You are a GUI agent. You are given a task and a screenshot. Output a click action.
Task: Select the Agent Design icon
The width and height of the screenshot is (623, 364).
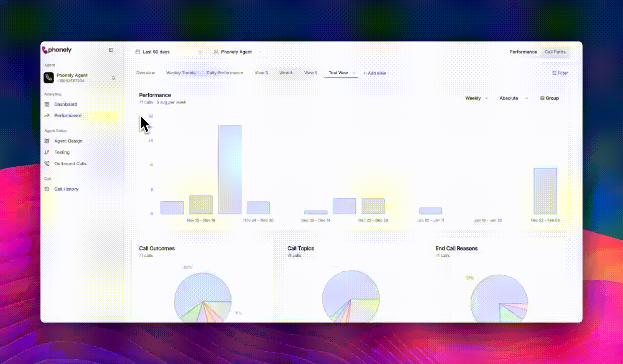pos(48,141)
